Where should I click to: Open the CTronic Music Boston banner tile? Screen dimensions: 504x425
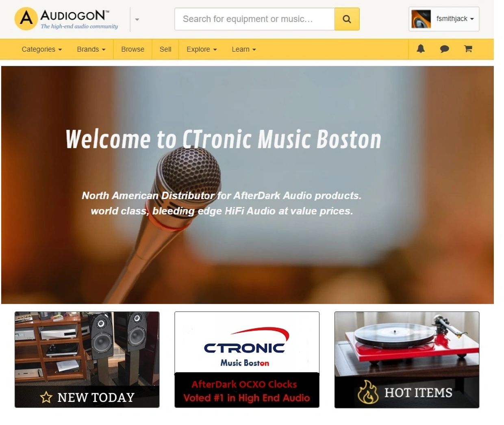[247, 360]
